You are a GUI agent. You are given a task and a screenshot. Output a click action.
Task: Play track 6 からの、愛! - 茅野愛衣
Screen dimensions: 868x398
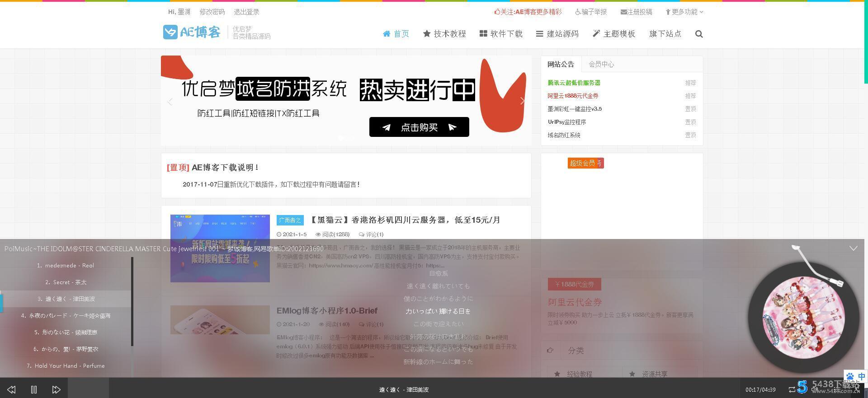(x=66, y=349)
